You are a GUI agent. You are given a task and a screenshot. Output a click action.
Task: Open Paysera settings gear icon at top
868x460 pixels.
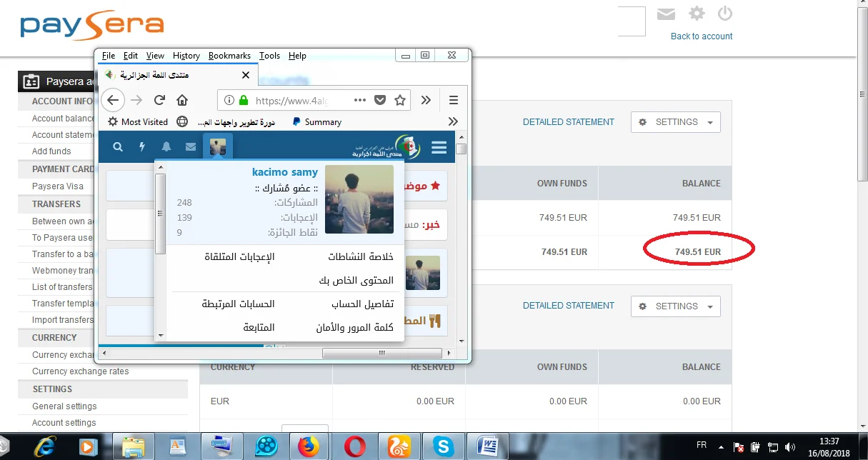click(697, 14)
